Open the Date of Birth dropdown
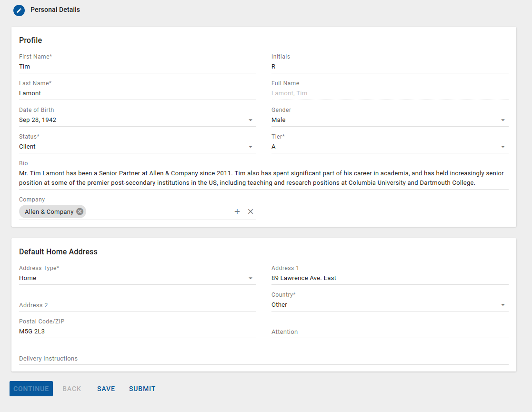 coord(251,120)
